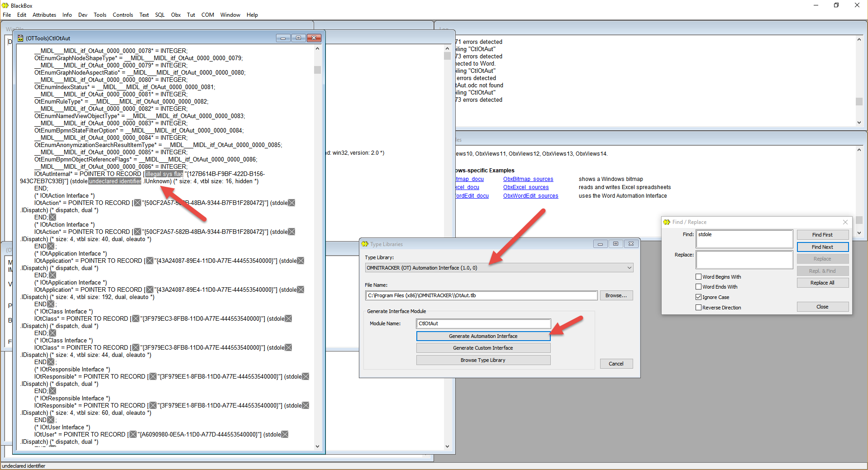Click the Find / Replace dialog title icon

pyautogui.click(x=667, y=222)
